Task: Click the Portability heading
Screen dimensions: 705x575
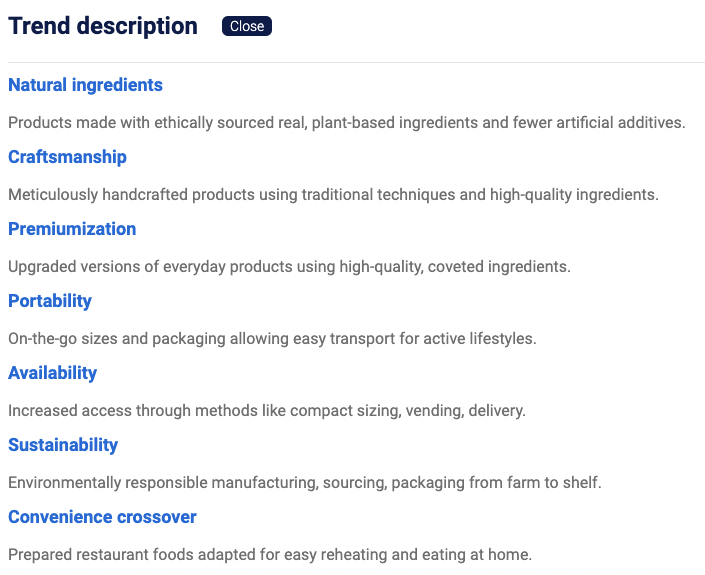Action: [50, 301]
